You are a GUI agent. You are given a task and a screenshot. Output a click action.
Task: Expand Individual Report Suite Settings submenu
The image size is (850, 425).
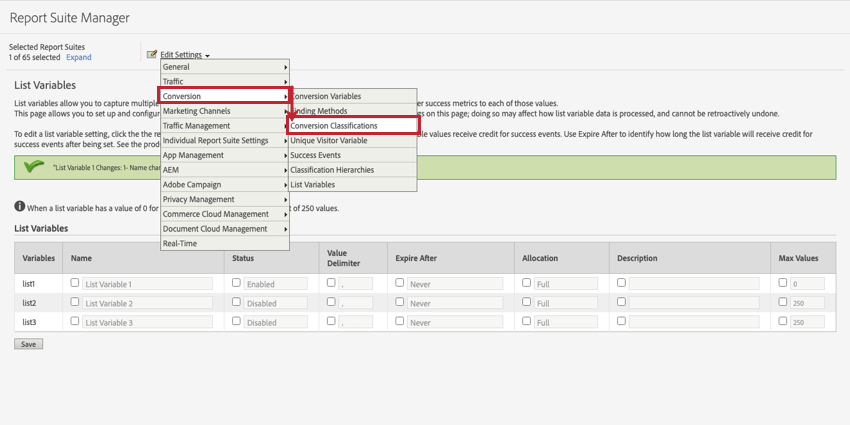click(224, 140)
